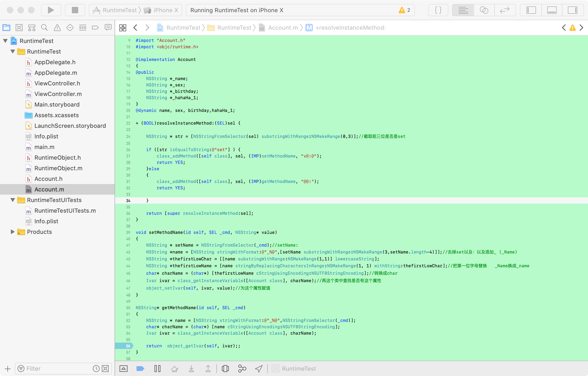Go back in editor history

135,28
